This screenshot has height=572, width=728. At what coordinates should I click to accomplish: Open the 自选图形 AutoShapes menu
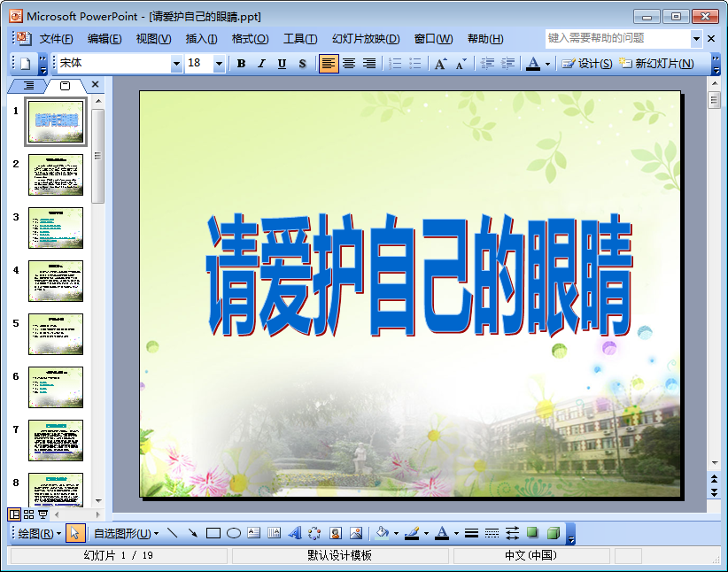[x=126, y=533]
